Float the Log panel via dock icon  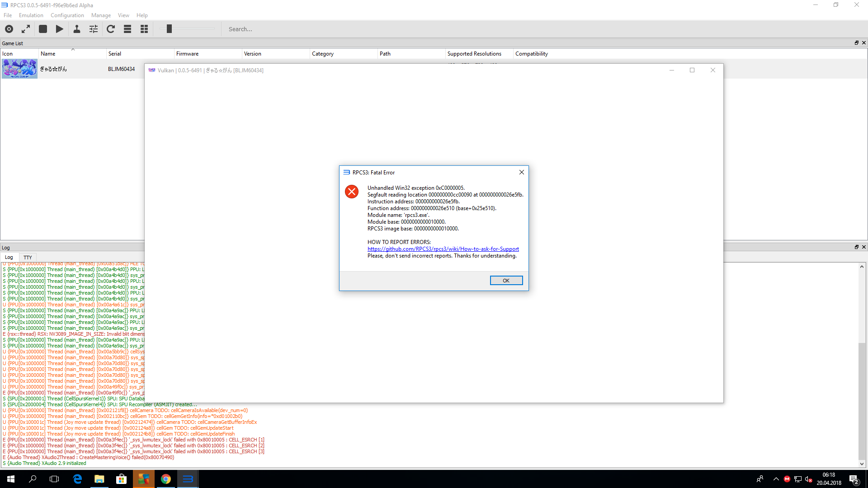(x=856, y=247)
